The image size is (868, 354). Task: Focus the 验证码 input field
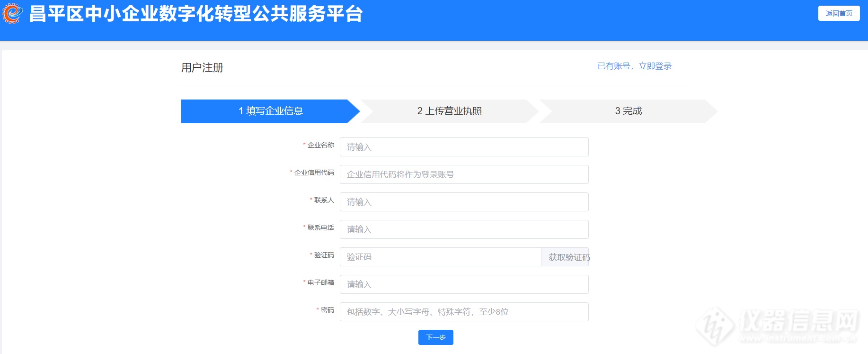click(x=441, y=257)
